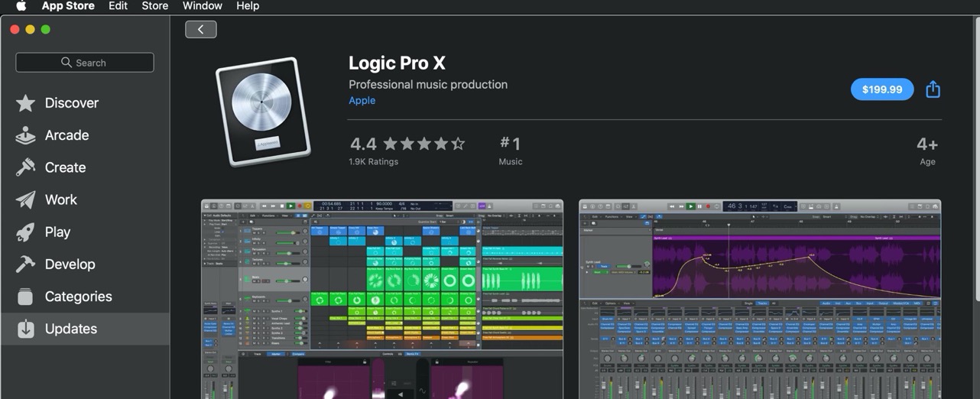Viewport: 980px width, 399px height.
Task: Click the 4.4 star rating
Action: [x=407, y=144]
